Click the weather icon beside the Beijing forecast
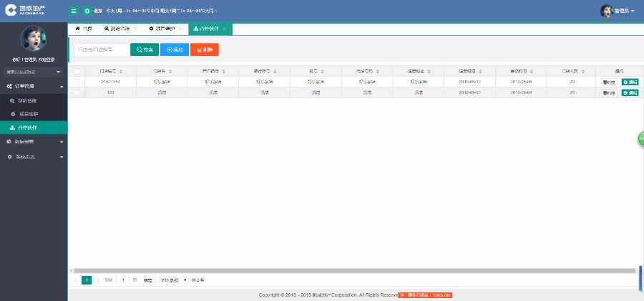644x301 pixels. [x=87, y=11]
